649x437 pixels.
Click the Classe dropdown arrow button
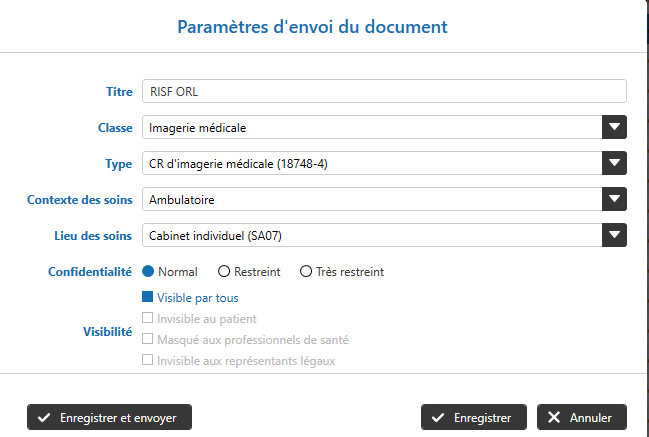(614, 127)
